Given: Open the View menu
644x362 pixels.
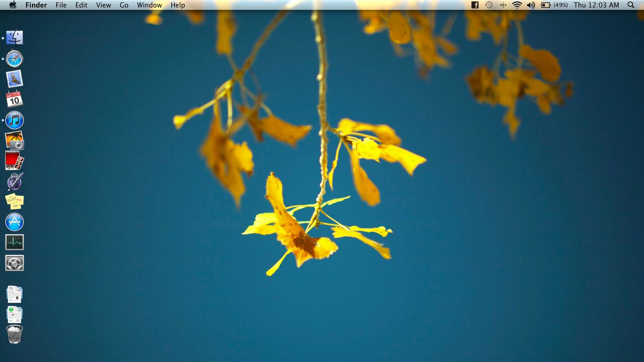Looking at the screenshot, I should [x=104, y=5].
